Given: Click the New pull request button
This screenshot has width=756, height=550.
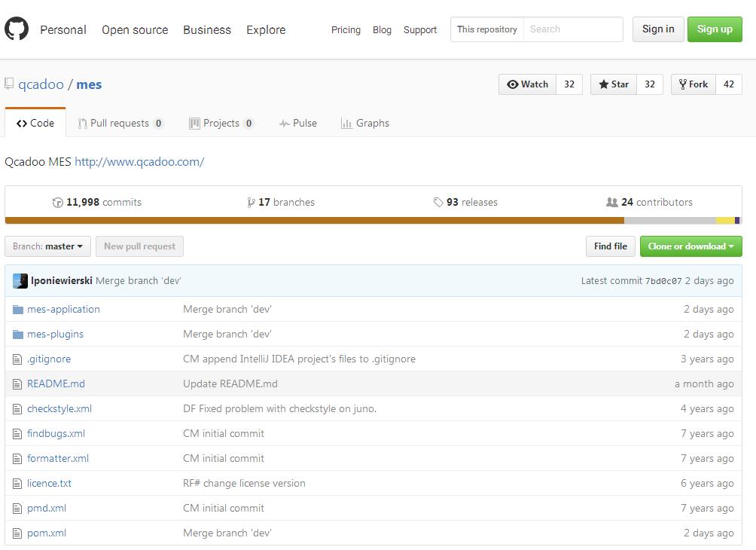Looking at the screenshot, I should coord(139,246).
